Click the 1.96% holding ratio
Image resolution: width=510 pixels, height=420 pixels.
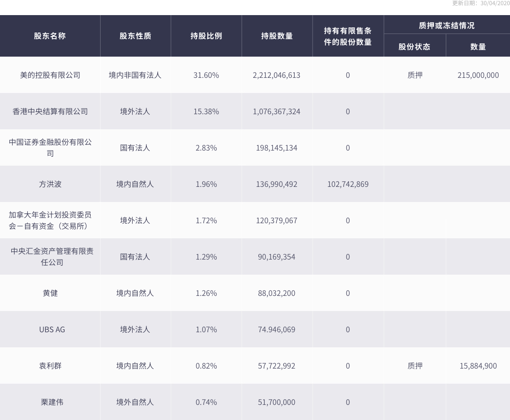tap(206, 185)
